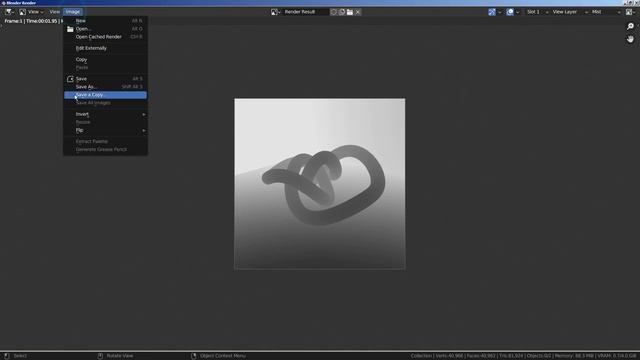Click the new image icon
Image resolution: width=640 pixels, height=360 pixels.
coord(342,12)
